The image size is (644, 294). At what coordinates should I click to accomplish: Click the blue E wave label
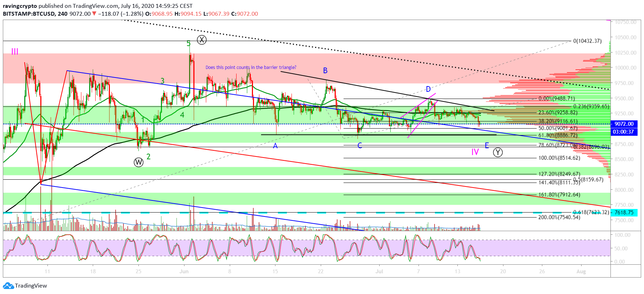pos(487,145)
